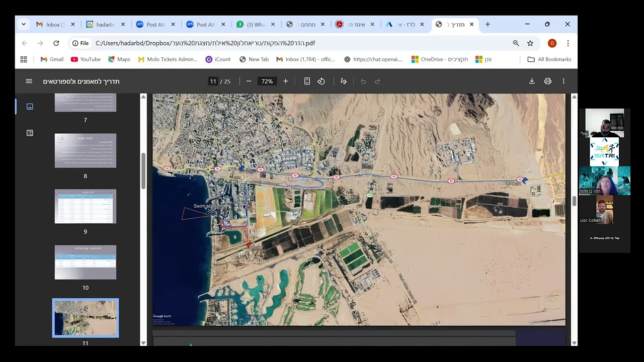This screenshot has width=644, height=362.
Task: Show document outline in sidebar
Action: pos(30,133)
